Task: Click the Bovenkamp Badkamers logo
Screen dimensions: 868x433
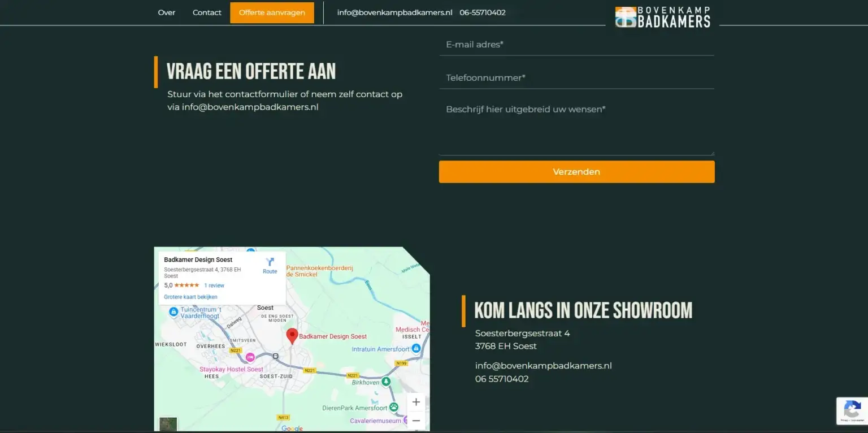Action: (662, 17)
